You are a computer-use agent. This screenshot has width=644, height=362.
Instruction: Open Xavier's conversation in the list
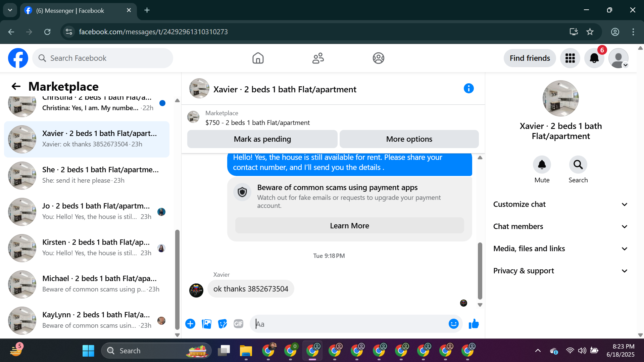pos(87,139)
